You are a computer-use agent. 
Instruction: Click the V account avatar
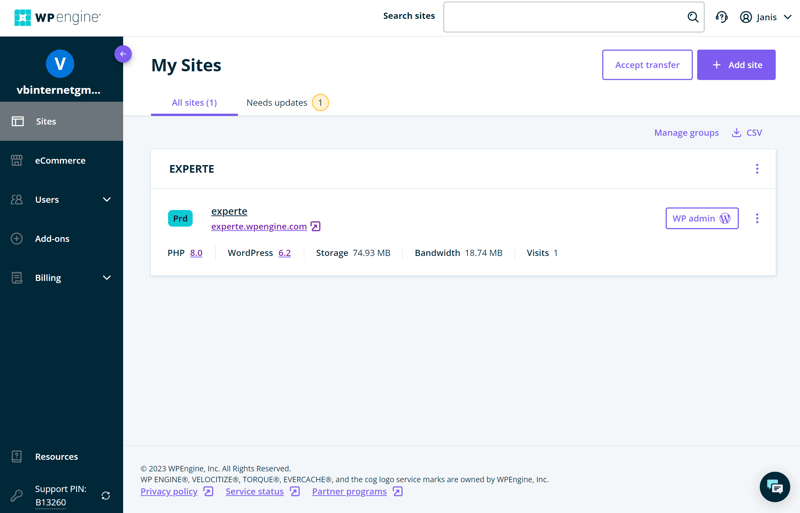click(x=60, y=64)
